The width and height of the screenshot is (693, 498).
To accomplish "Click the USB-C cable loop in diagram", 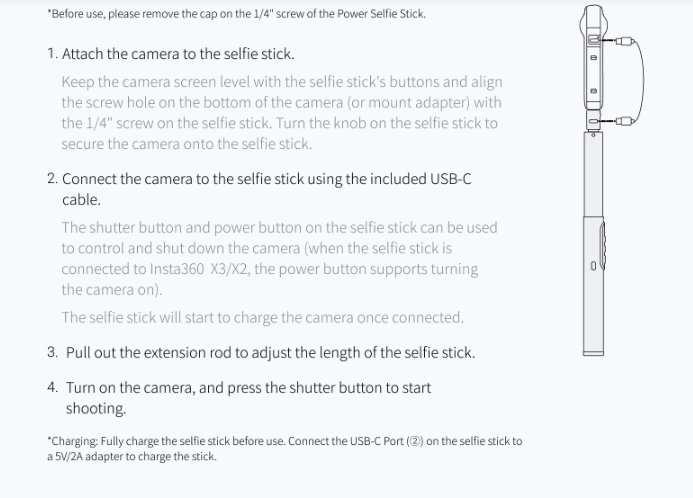I will pos(641,80).
